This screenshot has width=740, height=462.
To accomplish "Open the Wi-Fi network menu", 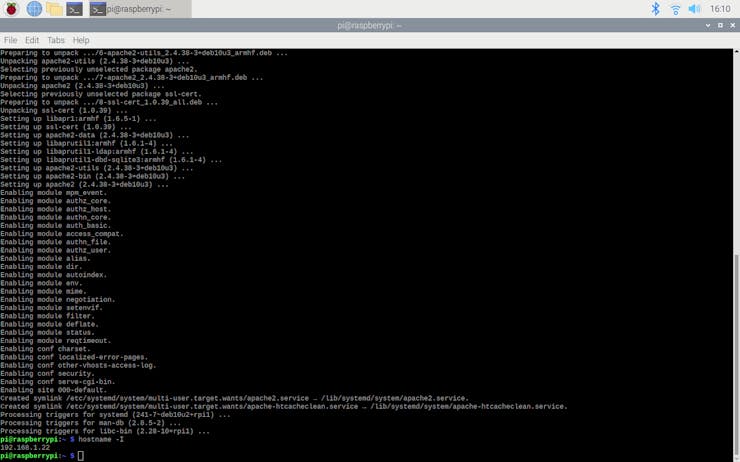I will point(675,9).
